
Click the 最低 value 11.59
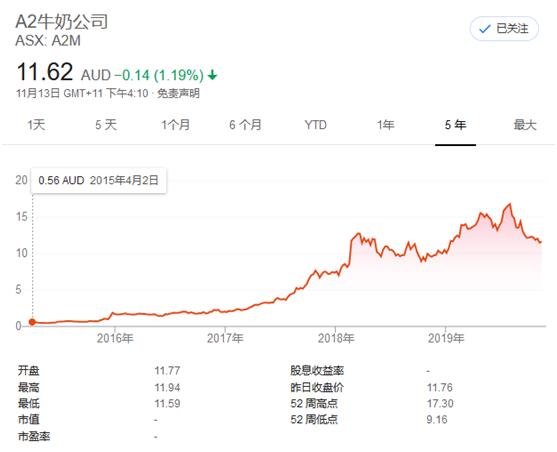[167, 403]
